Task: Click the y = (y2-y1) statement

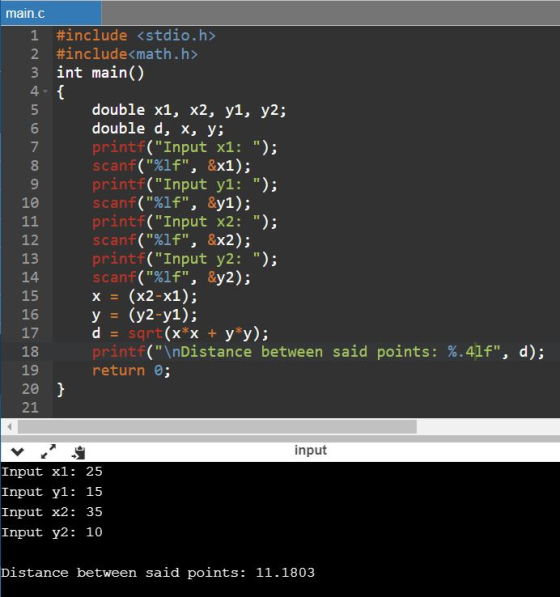Action: click(145, 315)
